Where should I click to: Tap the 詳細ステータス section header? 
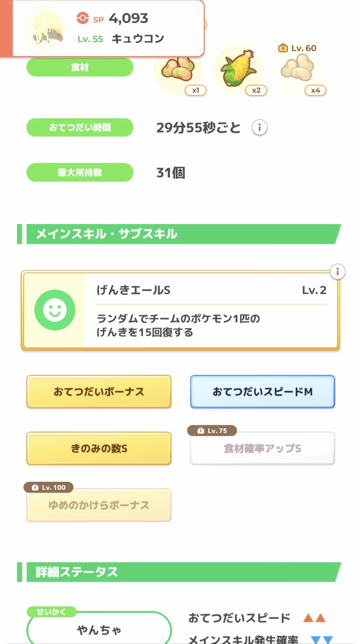[180, 572]
